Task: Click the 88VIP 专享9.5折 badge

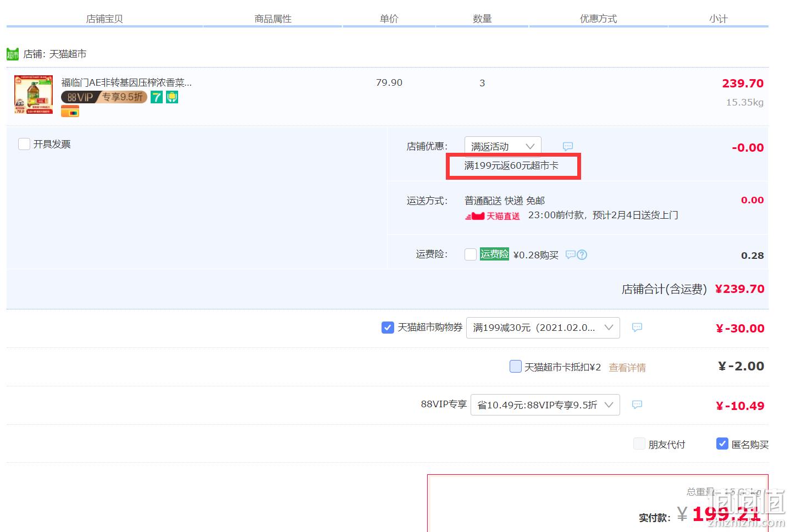Action: (x=104, y=97)
